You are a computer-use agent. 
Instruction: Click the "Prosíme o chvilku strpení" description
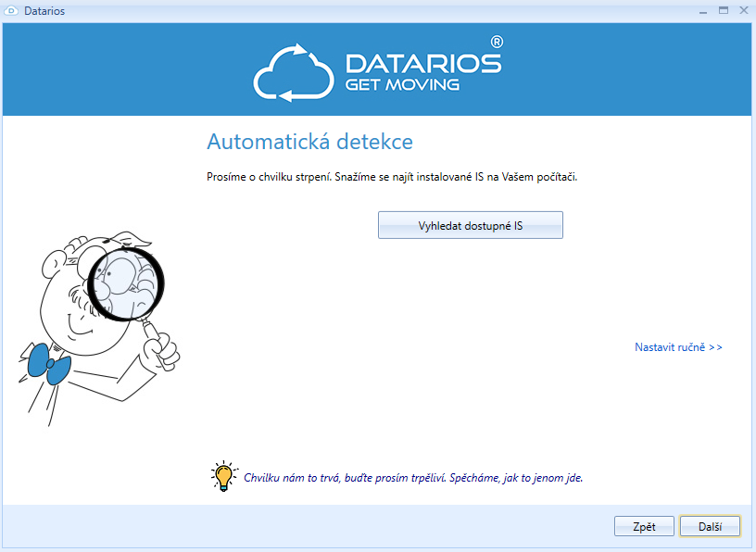click(392, 176)
